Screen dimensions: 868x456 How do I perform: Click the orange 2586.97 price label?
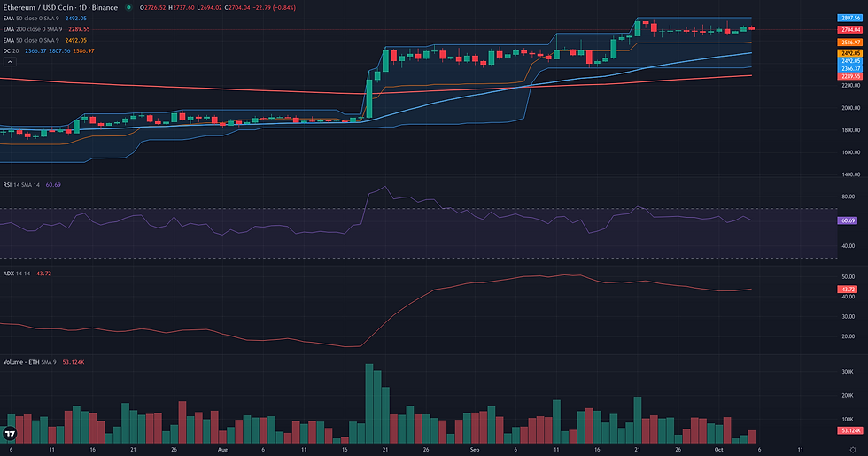point(849,43)
